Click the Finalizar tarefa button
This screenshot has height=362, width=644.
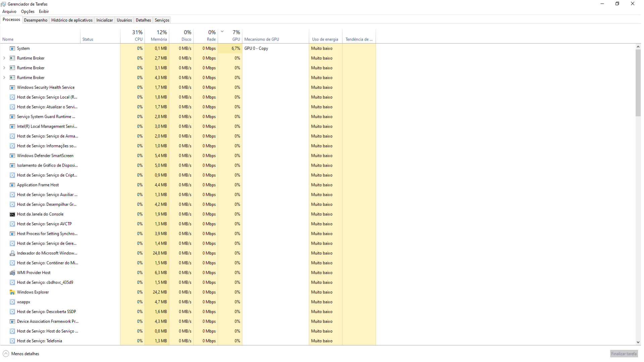624,354
